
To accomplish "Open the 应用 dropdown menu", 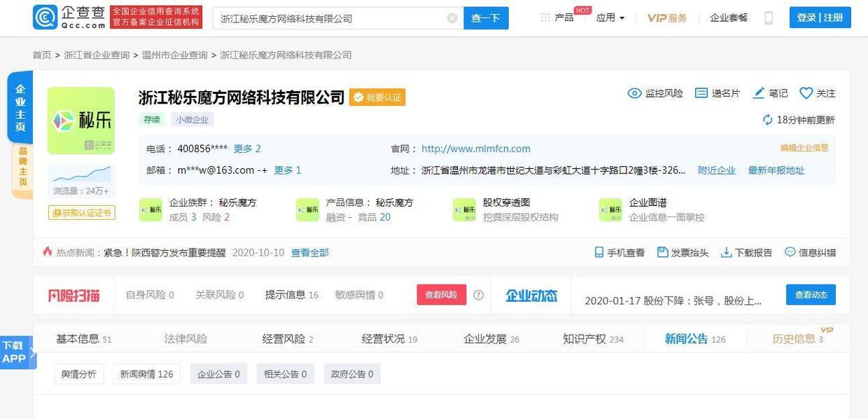I will click(610, 18).
